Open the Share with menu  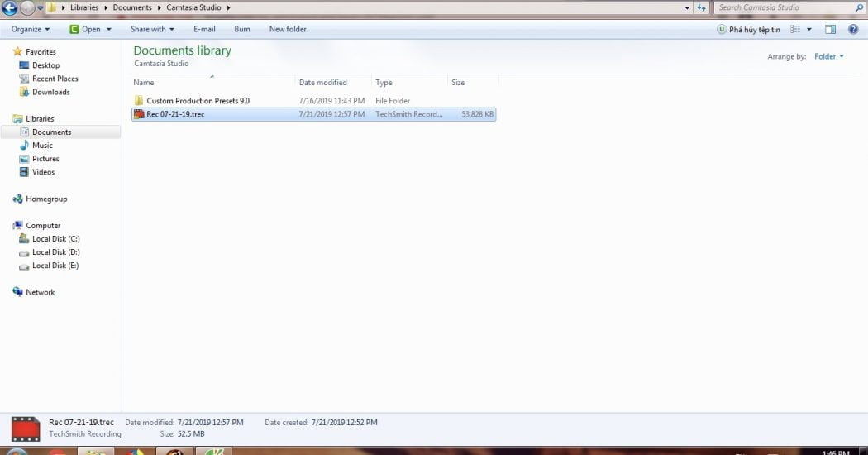(x=152, y=30)
